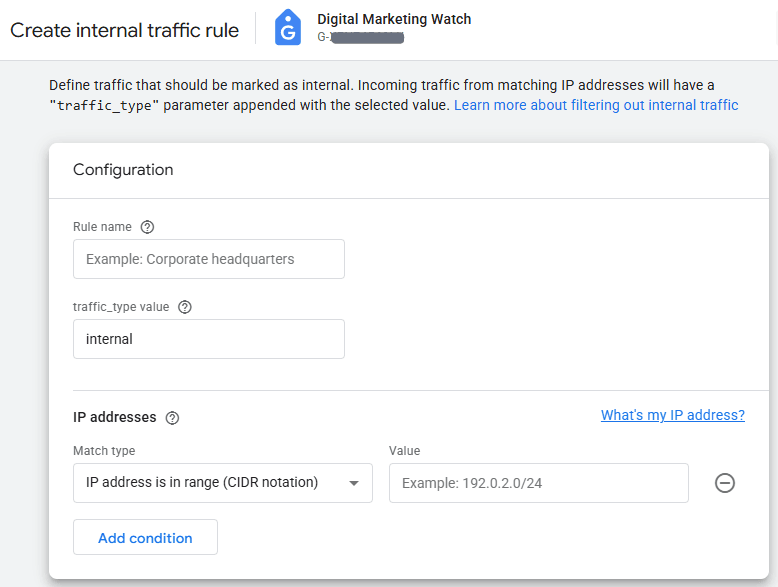The width and height of the screenshot is (778, 587).
Task: Click the Digital Marketing Watch stream name
Action: (394, 19)
